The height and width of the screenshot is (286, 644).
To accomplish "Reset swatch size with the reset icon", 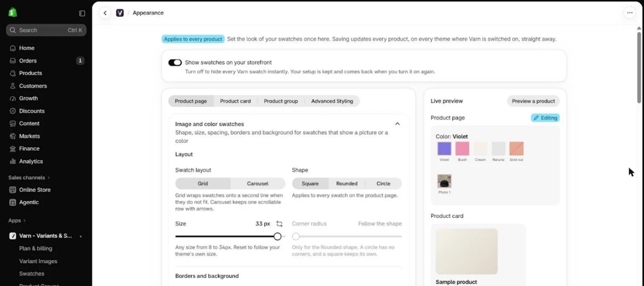I will (279, 224).
